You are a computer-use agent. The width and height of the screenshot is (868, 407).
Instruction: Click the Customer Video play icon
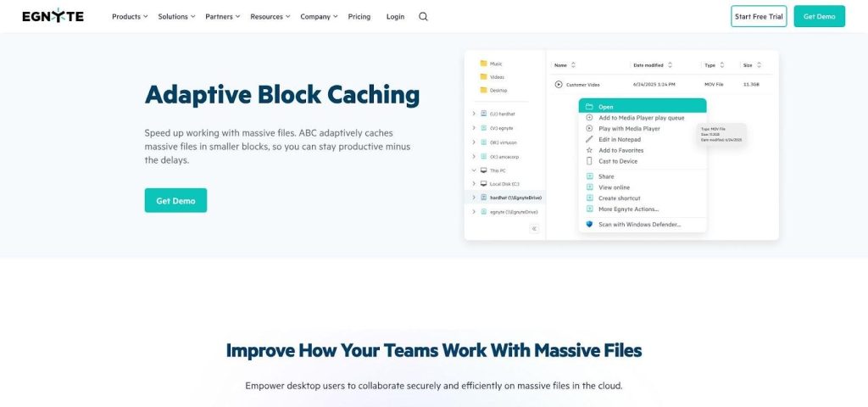(559, 84)
